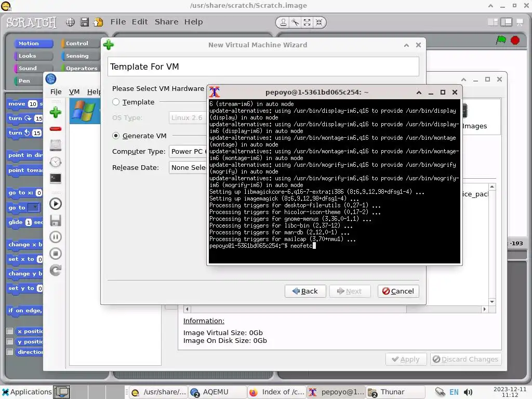
Task: Click the Discard Changes button
Action: 466,360
